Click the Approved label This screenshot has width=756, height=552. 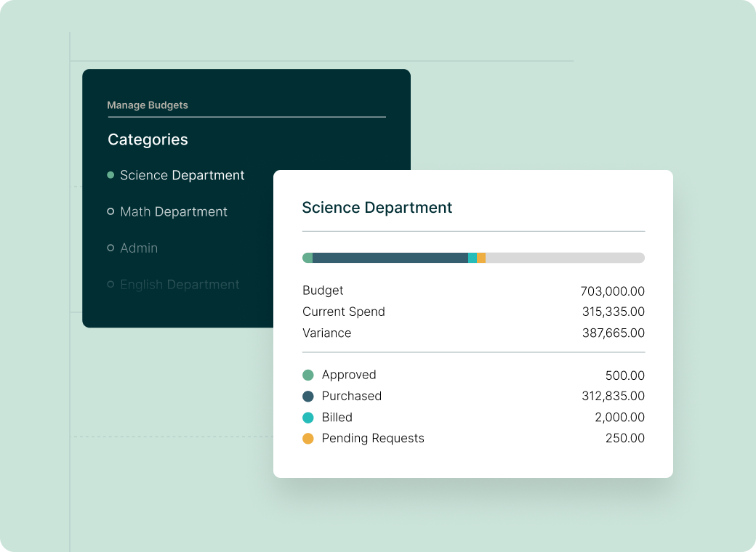coord(349,375)
